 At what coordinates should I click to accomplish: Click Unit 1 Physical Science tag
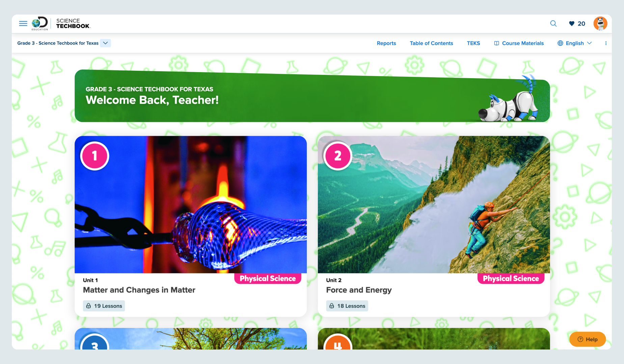coord(268,278)
